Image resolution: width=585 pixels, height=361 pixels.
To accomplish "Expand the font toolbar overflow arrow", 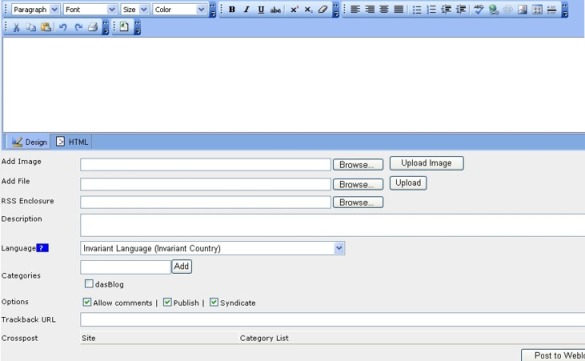I will pos(212,10).
